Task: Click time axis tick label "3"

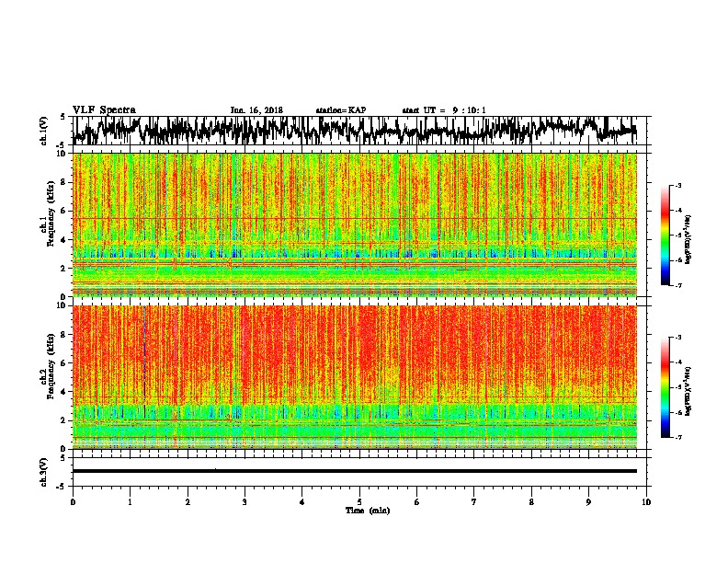Action: pos(245,502)
